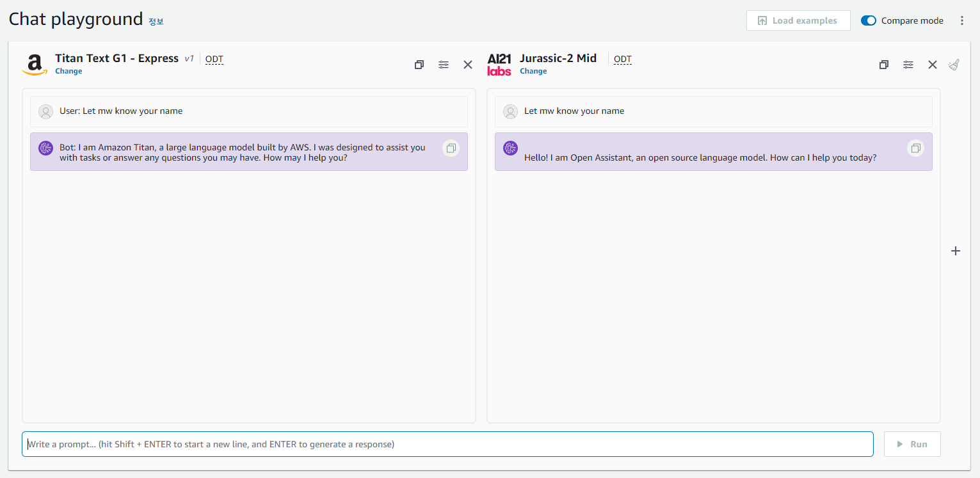Click the AI21 labs logo

pos(499,65)
